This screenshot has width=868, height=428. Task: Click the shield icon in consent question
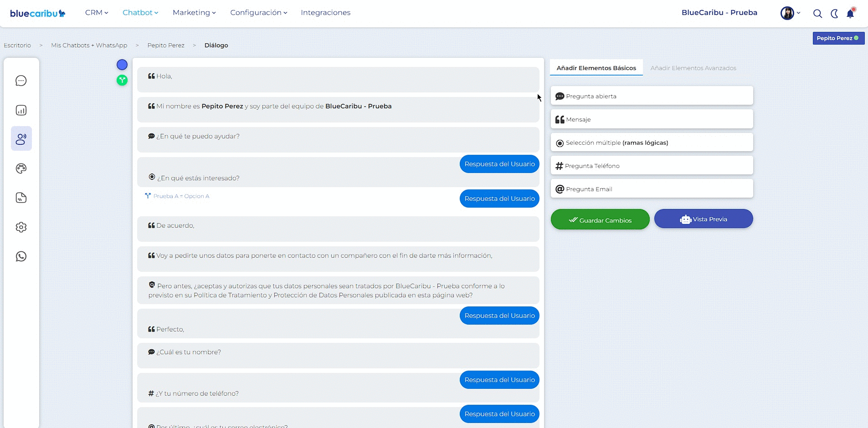click(x=152, y=285)
